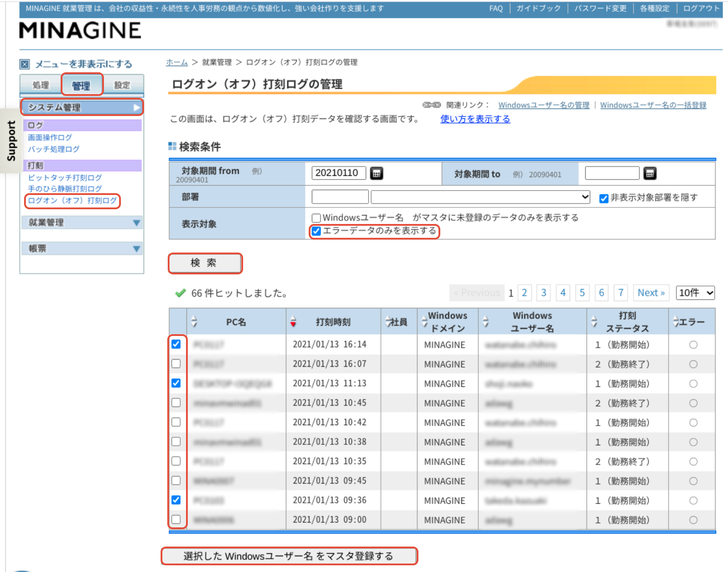Open Windowsユーザー名の管理 link
728x572 pixels.
[544, 105]
